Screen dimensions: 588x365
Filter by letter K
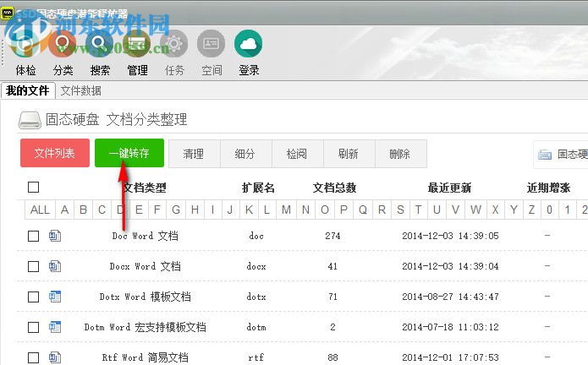click(x=249, y=210)
